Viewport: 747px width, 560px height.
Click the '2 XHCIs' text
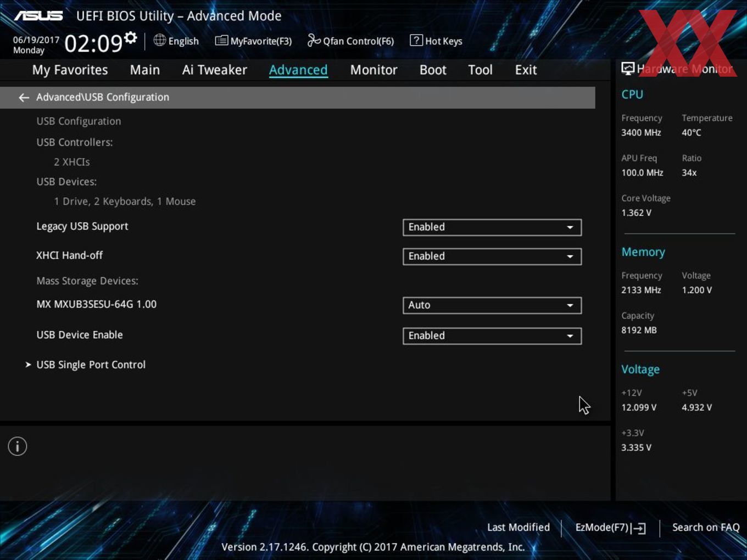72,162
